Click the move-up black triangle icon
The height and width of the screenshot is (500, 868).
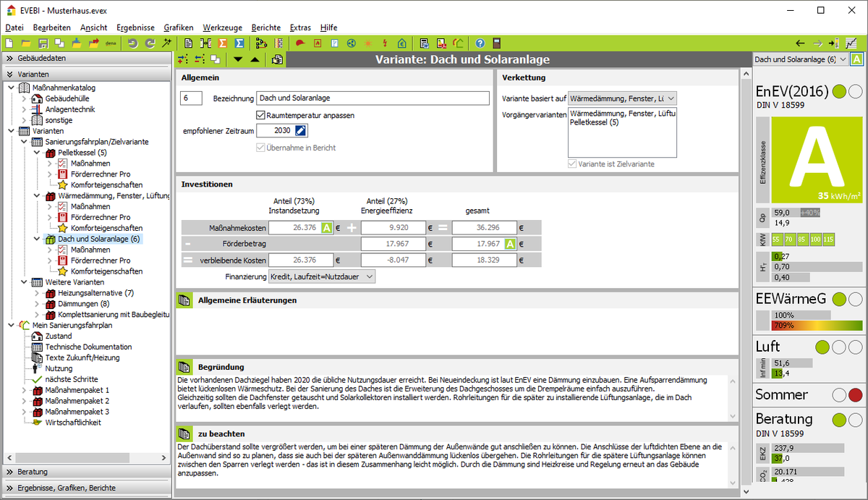tap(254, 59)
